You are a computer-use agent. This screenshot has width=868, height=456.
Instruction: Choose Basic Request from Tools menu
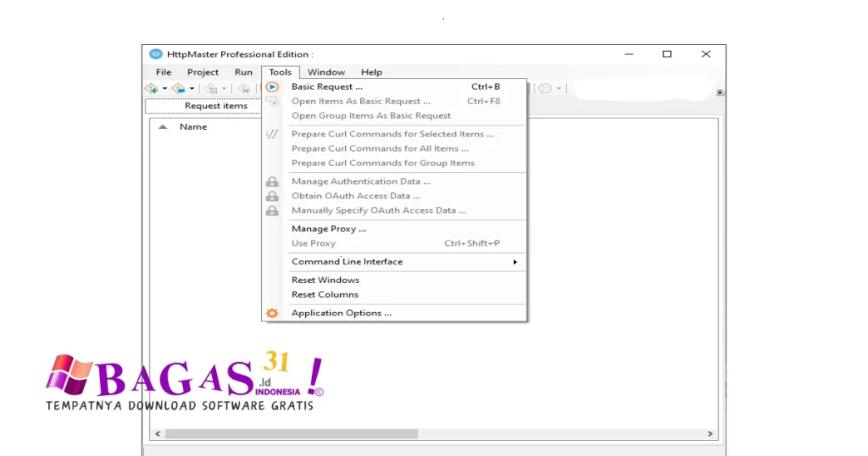(x=395, y=86)
